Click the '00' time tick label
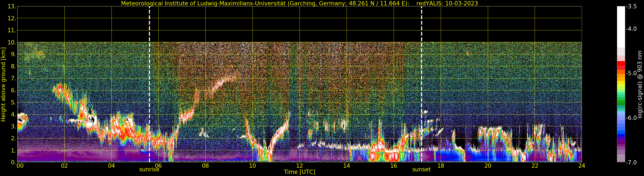The width and height of the screenshot is (644, 176). 20,166
